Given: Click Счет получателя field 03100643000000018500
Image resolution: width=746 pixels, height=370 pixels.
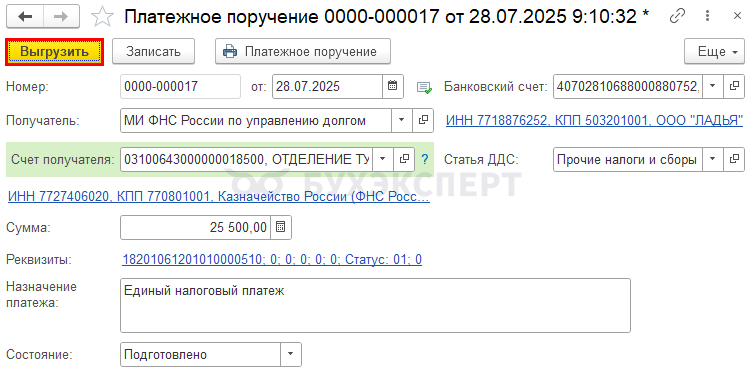Looking at the screenshot, I should 246,159.
